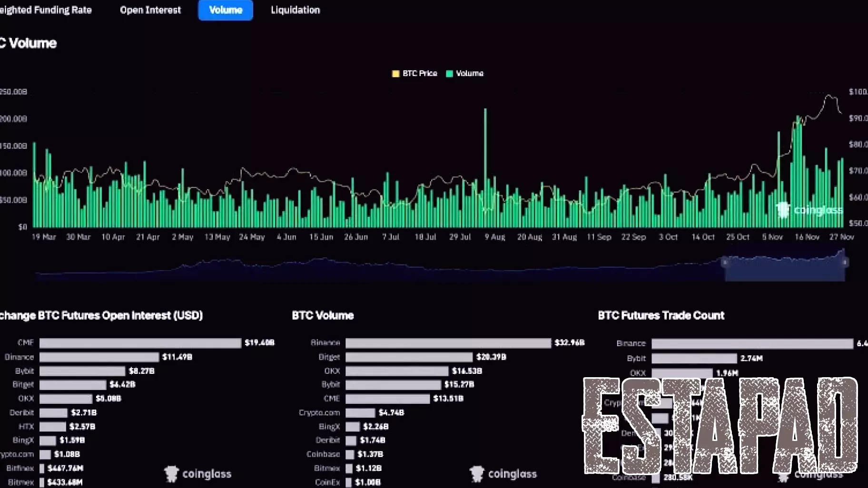Click the HTX $2.57B bar
This screenshot has width=868, height=488.
(53, 427)
